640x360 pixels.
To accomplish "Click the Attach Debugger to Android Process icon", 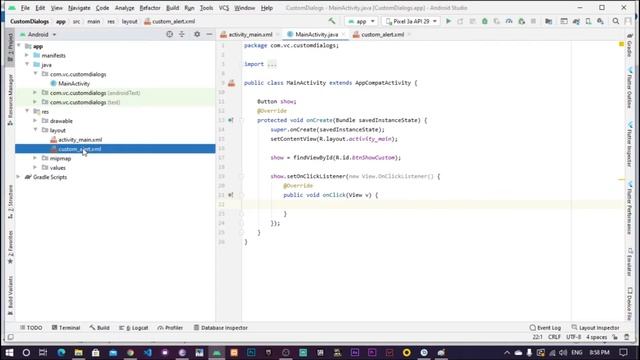I will click(521, 21).
